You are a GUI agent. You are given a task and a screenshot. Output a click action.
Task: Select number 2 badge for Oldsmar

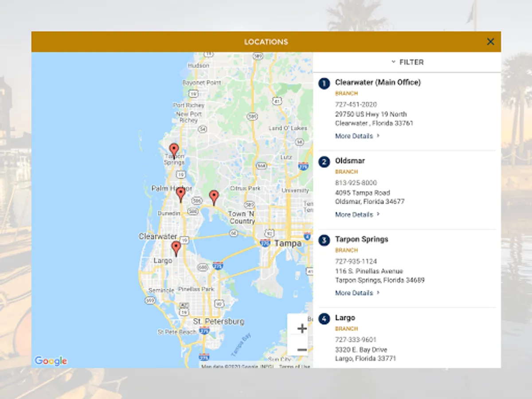coord(324,162)
